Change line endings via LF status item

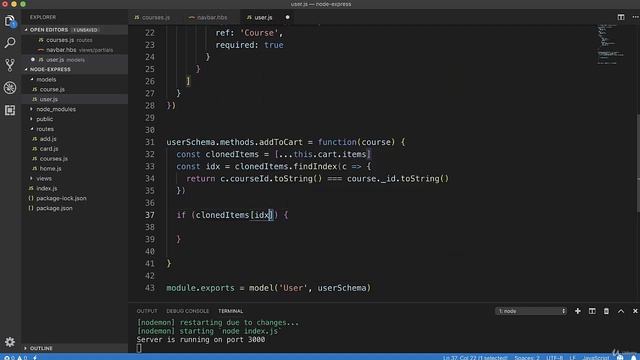click(x=572, y=357)
